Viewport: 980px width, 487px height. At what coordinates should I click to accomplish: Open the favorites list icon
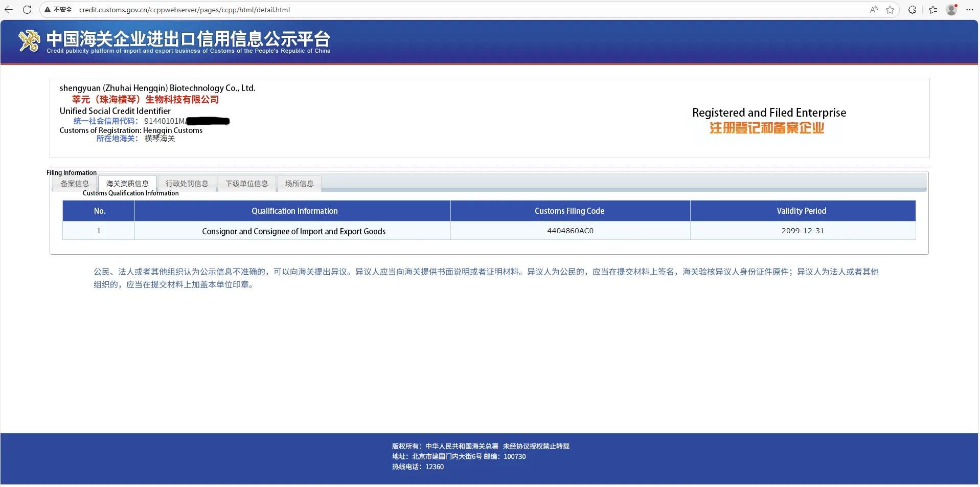(933, 10)
